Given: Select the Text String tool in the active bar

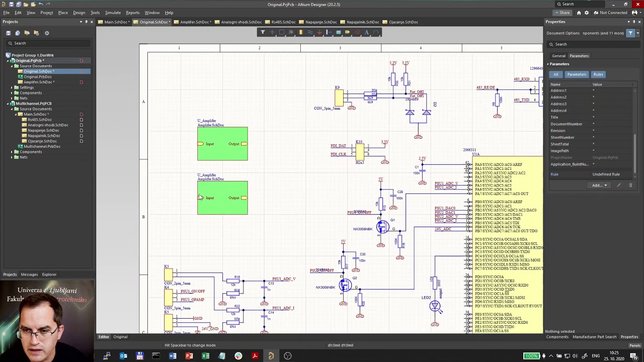Looking at the screenshot, I should point(367,32).
